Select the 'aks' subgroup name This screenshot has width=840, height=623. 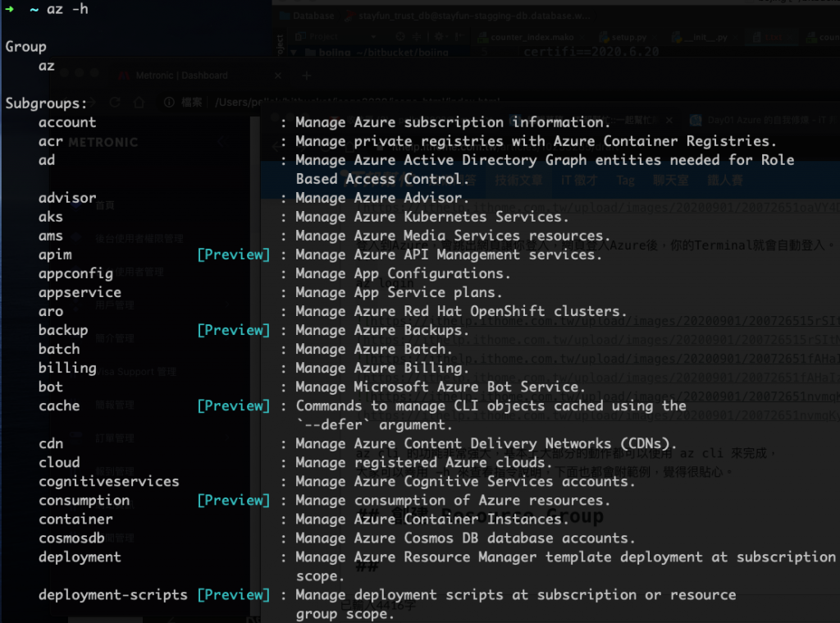50,217
